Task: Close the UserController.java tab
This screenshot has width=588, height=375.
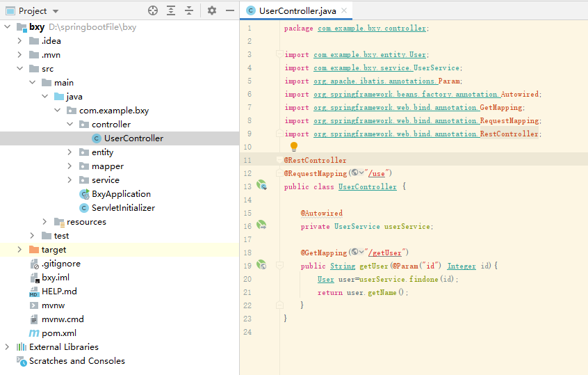Action: [x=344, y=10]
